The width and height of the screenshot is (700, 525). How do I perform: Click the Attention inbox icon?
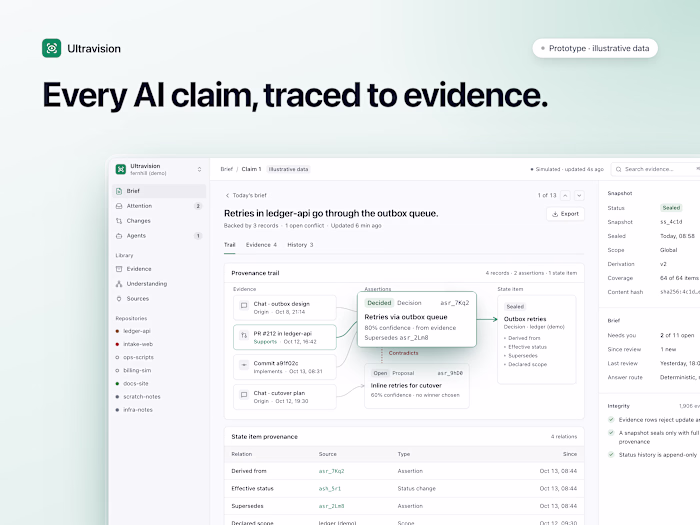(119, 206)
